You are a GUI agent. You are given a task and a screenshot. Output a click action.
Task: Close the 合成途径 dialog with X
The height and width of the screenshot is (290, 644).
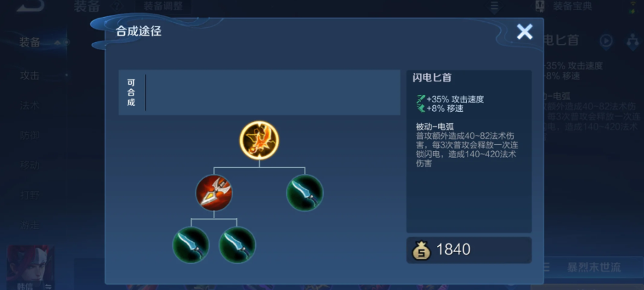point(525,32)
